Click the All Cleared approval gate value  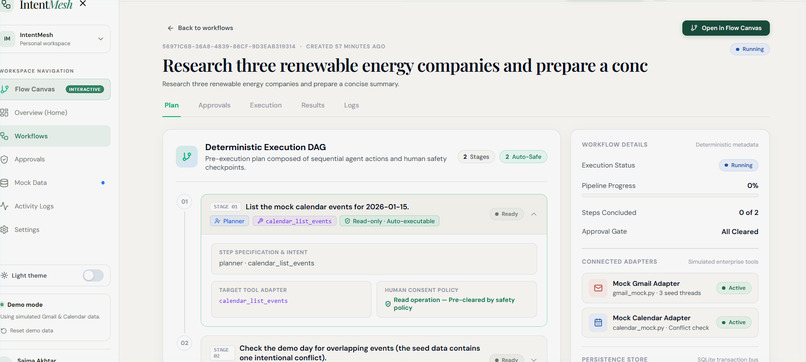tap(739, 232)
